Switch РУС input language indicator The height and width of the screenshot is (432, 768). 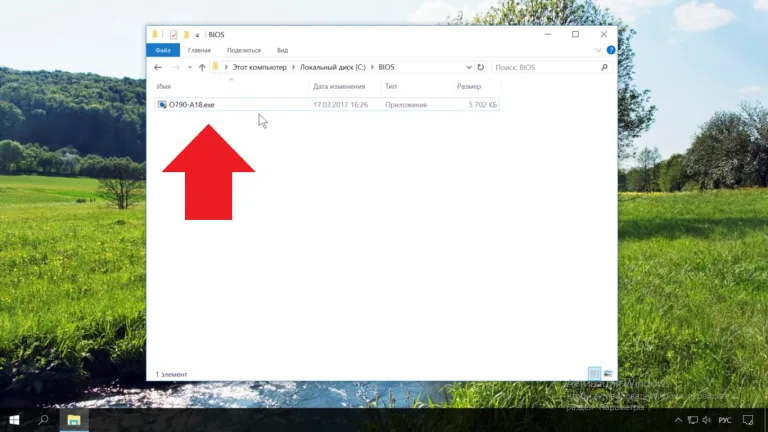point(725,420)
